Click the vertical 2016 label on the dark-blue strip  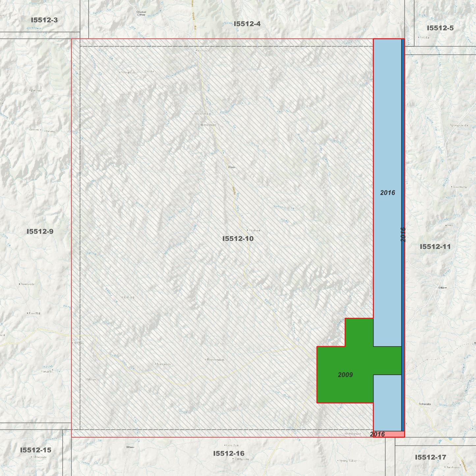click(x=403, y=235)
